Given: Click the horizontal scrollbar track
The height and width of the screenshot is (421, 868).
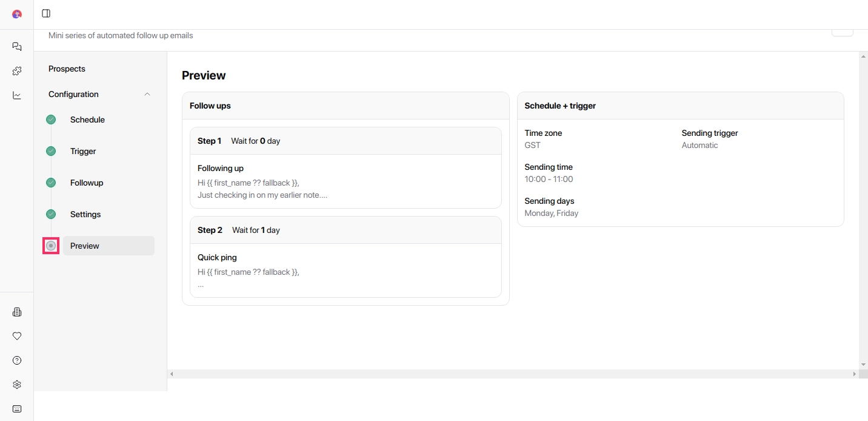Looking at the screenshot, I should [513, 374].
